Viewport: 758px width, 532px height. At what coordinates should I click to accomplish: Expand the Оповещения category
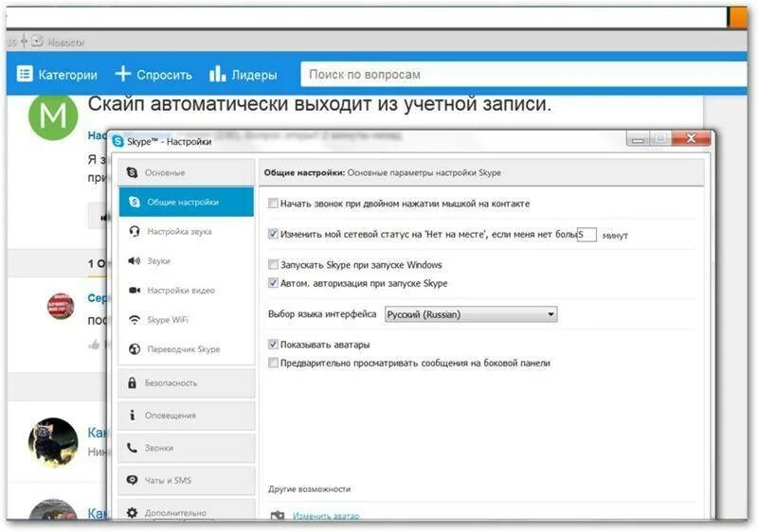coord(186,416)
